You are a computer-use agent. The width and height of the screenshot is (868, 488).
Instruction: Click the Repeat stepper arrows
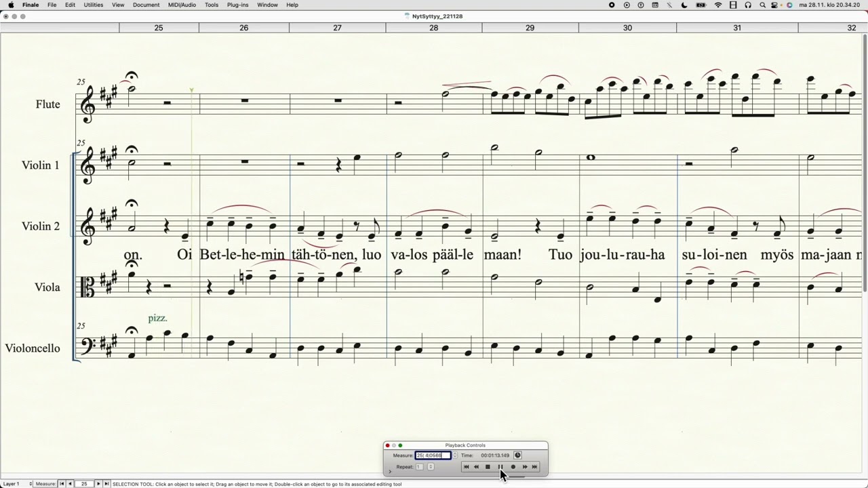pyautogui.click(x=431, y=467)
